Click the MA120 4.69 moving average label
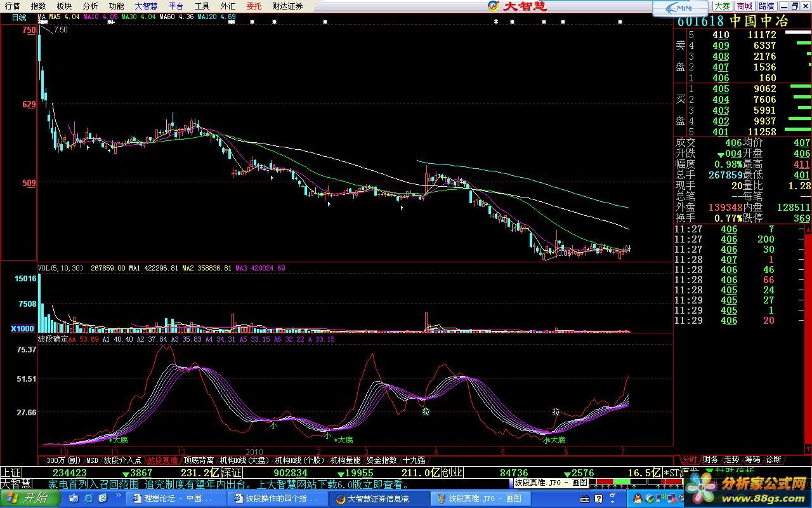812x508 pixels. pyautogui.click(x=217, y=17)
